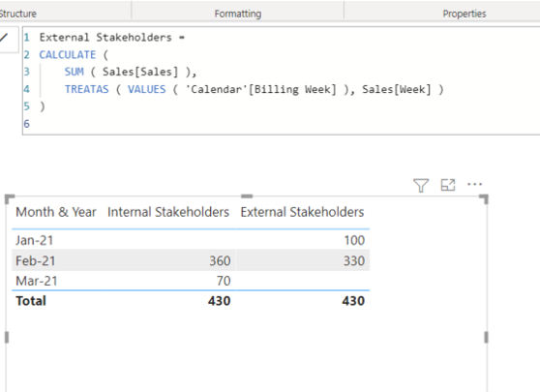This screenshot has width=540, height=392.
Task: Select the Structure ribbon group label
Action: pos(18,14)
